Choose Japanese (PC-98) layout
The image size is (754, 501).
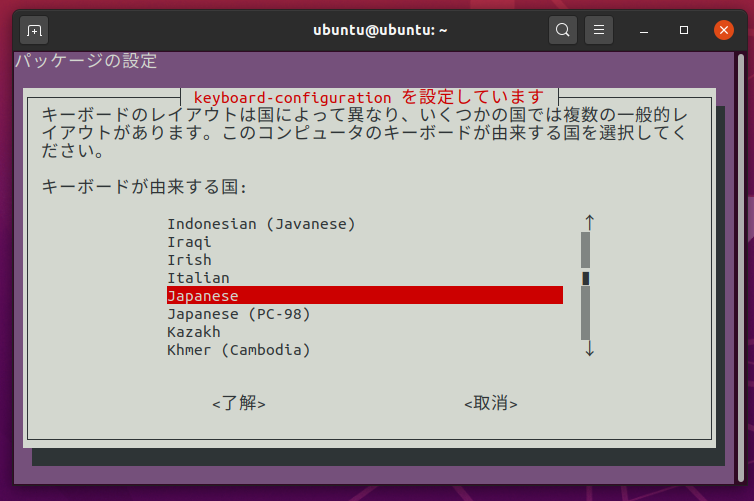click(364, 314)
